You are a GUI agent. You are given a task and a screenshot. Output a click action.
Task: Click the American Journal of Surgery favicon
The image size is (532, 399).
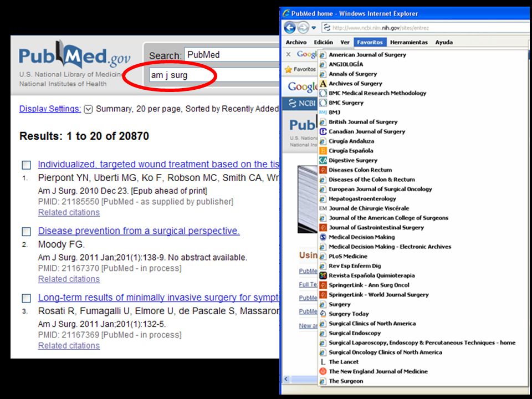(323, 55)
